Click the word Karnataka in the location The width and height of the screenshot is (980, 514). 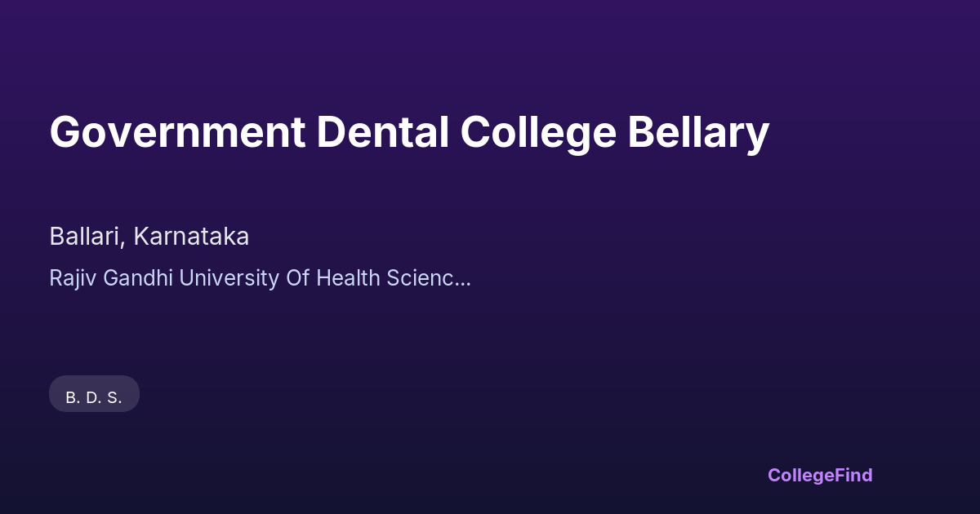[x=191, y=237]
